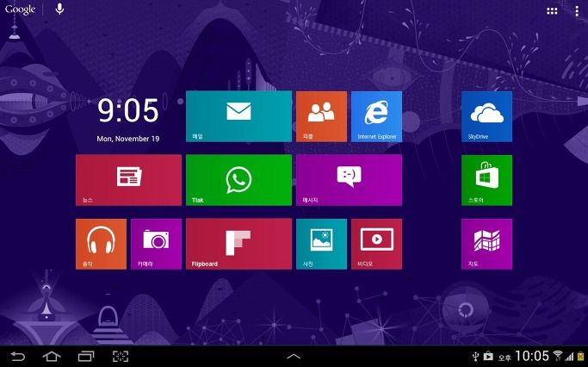Open the Recent apps button
Screen dimensions: 588x367
[86, 356]
